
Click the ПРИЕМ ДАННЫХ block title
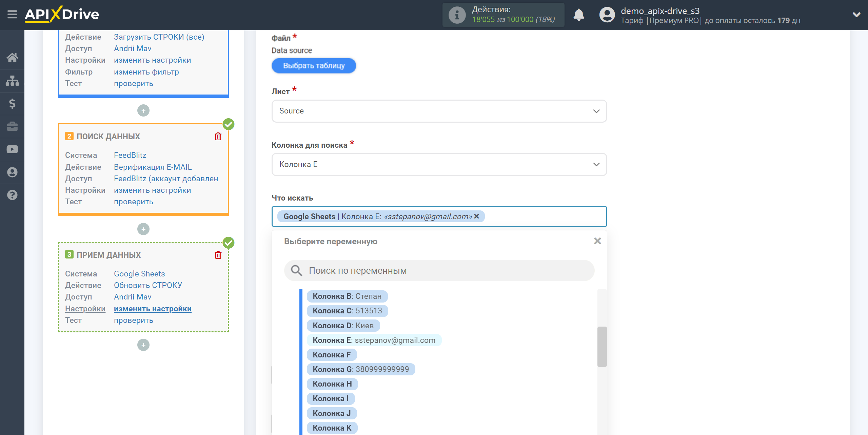coord(108,255)
